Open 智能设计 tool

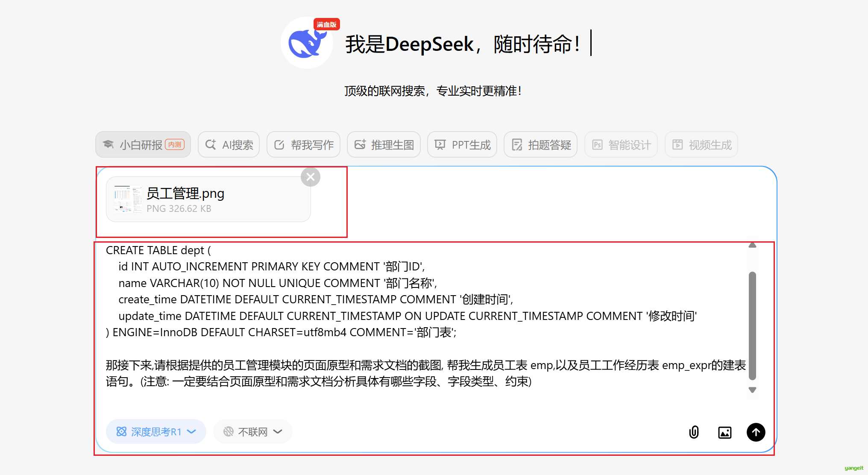[621, 144]
